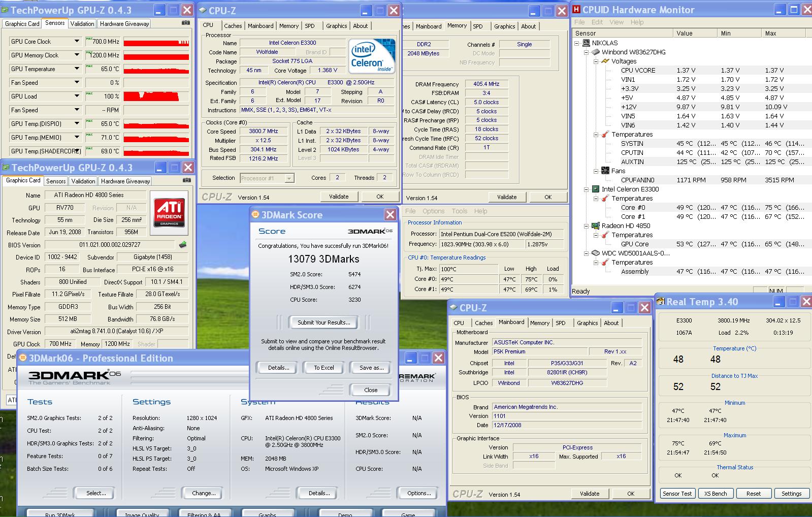The image size is (812, 517).
Task: Click the Core Speed value 3800.7 MHz
Action: 263,131
